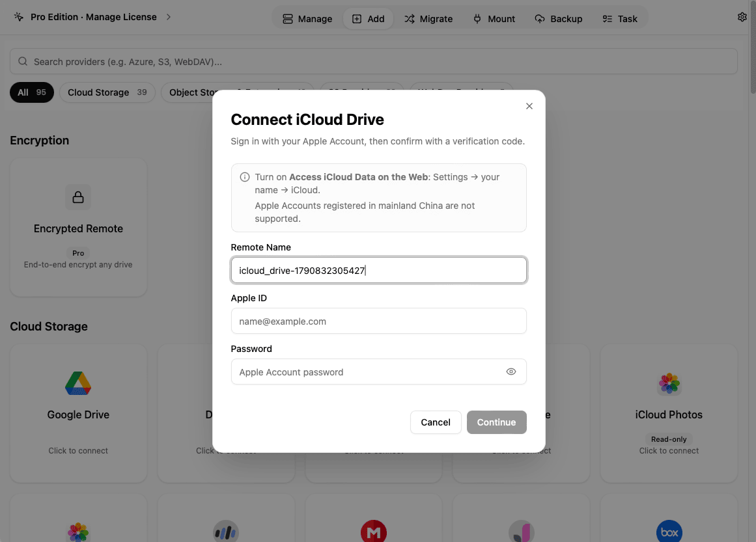Click Continue to sign in
The height and width of the screenshot is (542, 756).
496,422
